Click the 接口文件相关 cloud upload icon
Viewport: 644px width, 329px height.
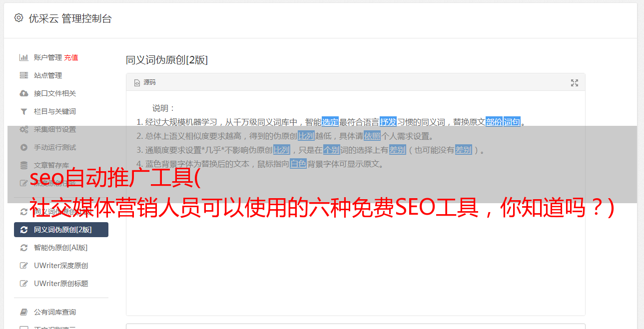pyautogui.click(x=23, y=93)
